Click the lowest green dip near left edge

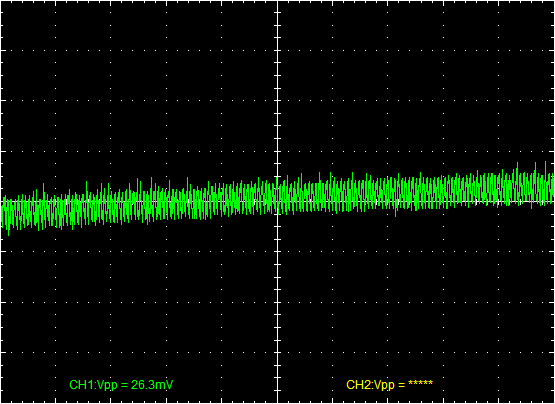click(x=8, y=232)
